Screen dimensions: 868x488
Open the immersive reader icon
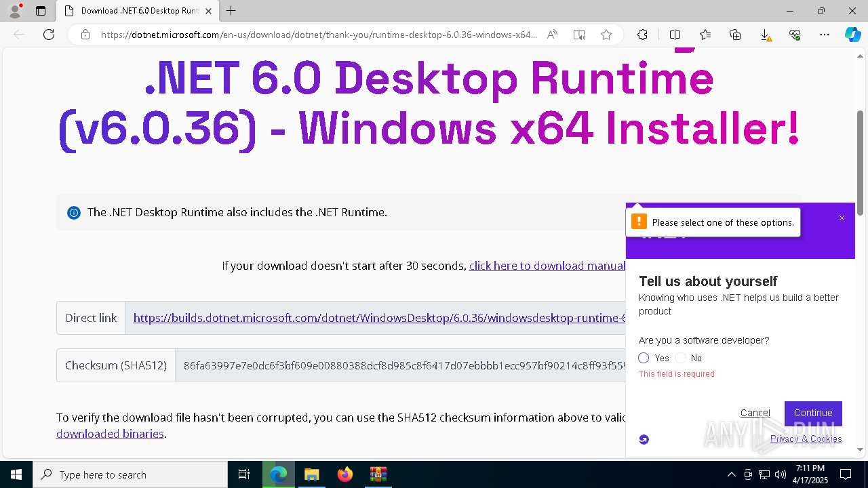pos(579,35)
